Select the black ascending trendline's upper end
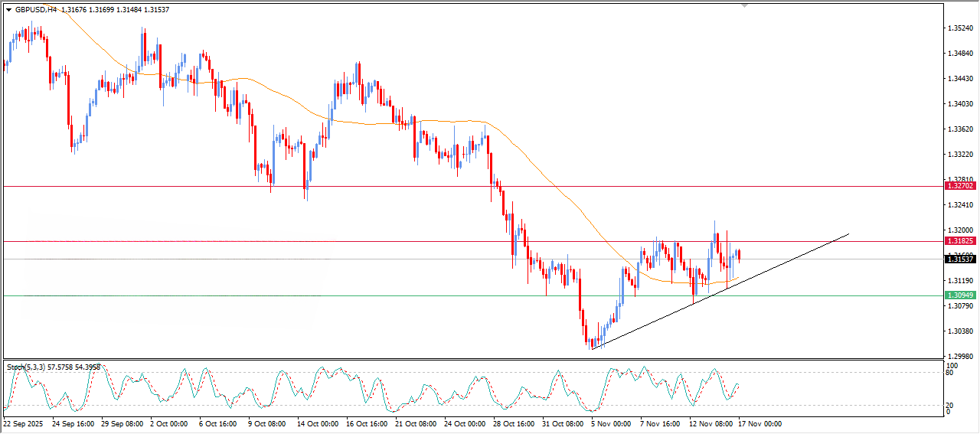 click(x=848, y=234)
